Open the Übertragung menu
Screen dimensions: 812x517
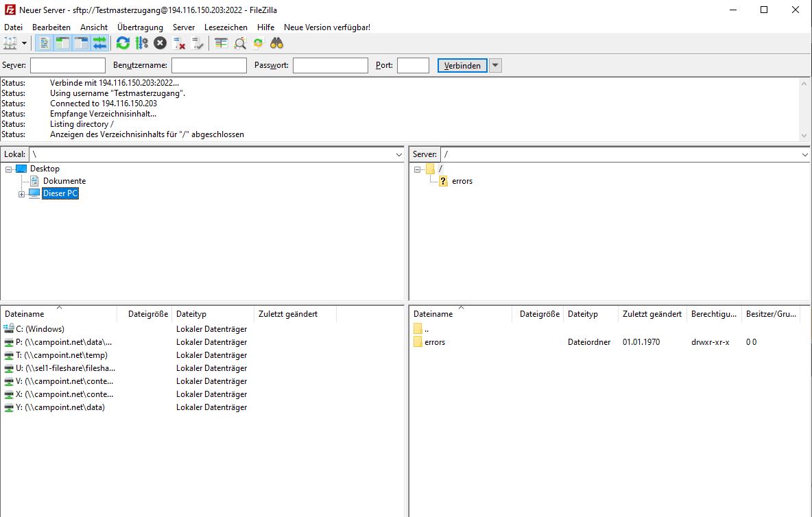click(x=140, y=27)
